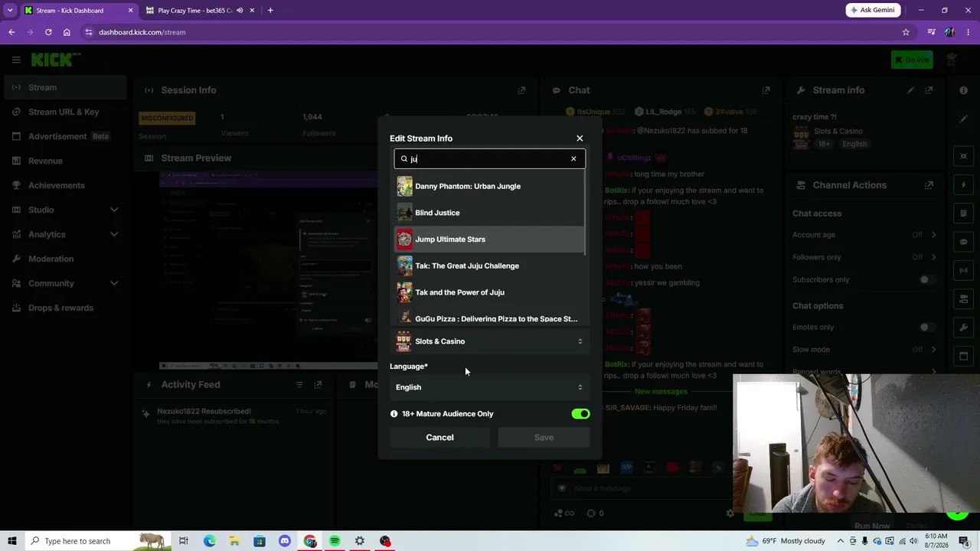The height and width of the screenshot is (551, 980).
Task: Save the stream info changes
Action: point(544,438)
